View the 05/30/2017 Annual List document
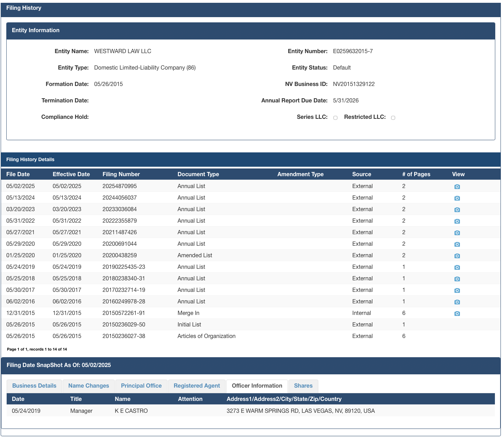The width and height of the screenshot is (504, 439). (x=457, y=290)
